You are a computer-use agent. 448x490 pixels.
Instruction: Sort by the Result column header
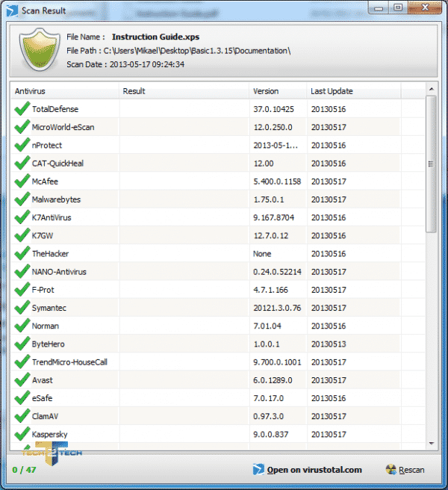pyautogui.click(x=184, y=91)
